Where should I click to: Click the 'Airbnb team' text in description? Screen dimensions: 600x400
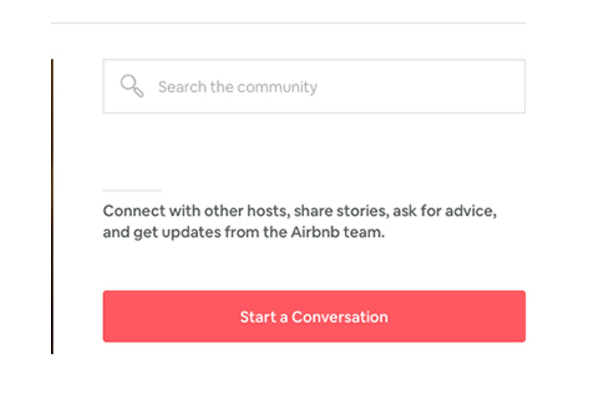coord(338,232)
